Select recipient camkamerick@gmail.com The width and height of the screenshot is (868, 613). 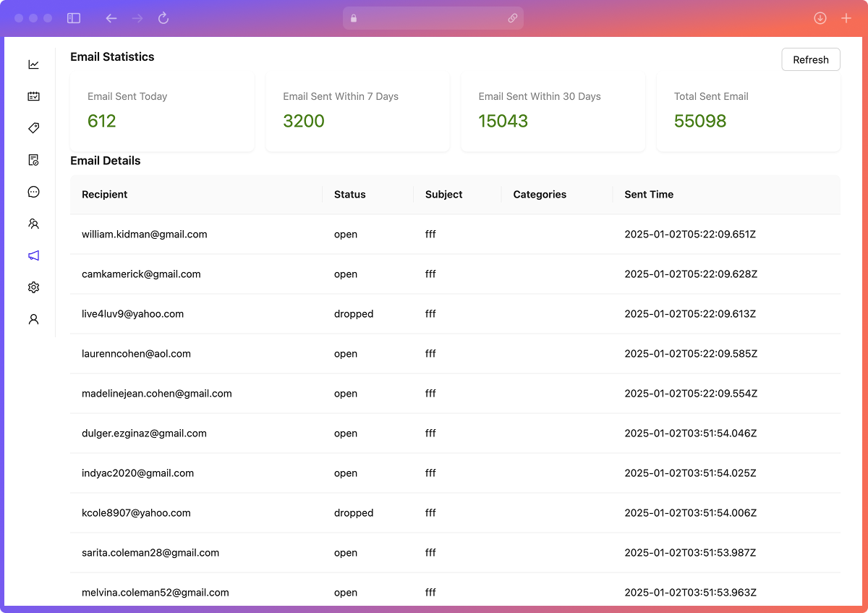pos(141,274)
